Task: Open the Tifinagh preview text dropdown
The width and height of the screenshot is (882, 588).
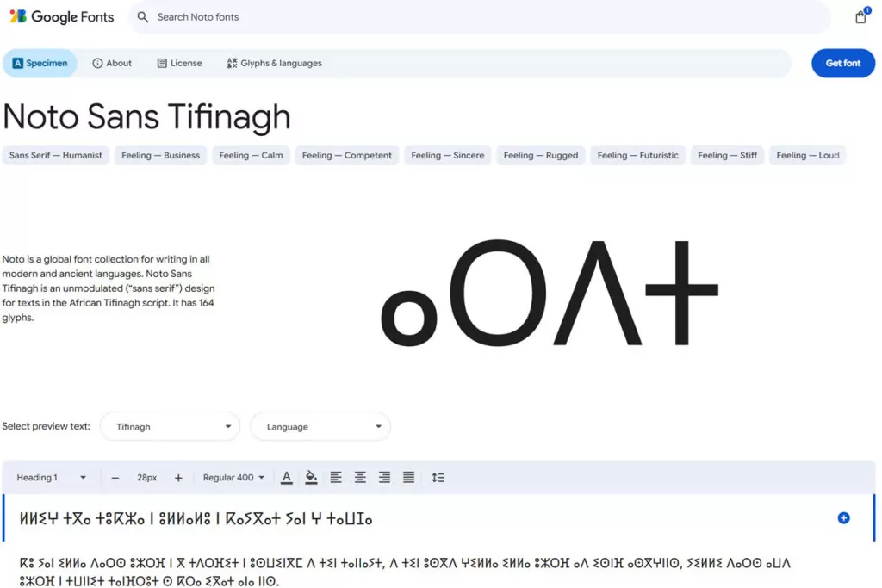Action: pos(170,427)
